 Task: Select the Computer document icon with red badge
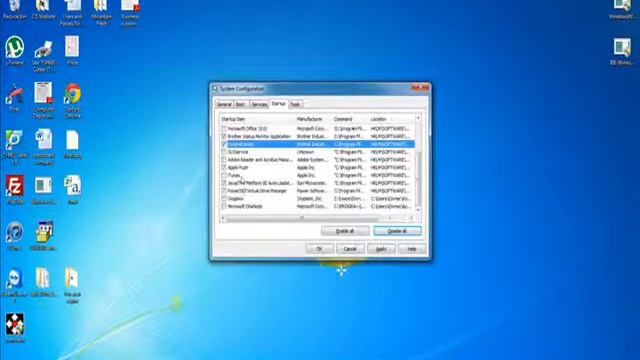[43, 93]
